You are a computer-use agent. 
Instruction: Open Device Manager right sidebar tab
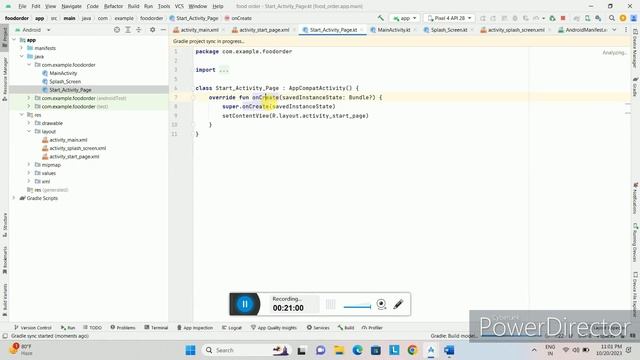click(x=636, y=49)
